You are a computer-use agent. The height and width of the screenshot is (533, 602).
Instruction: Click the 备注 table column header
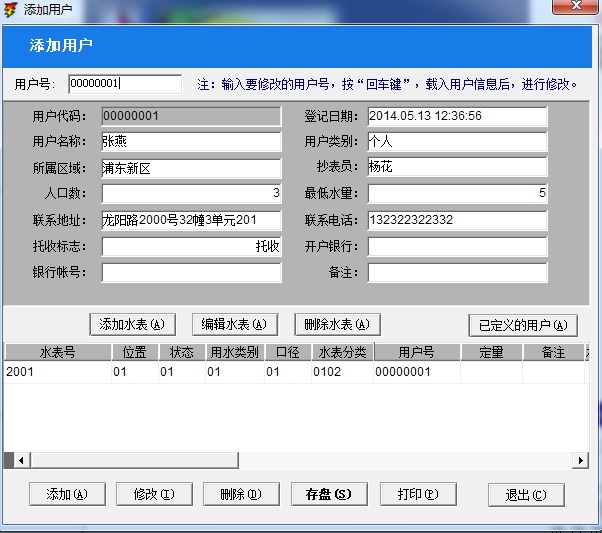tap(553, 352)
